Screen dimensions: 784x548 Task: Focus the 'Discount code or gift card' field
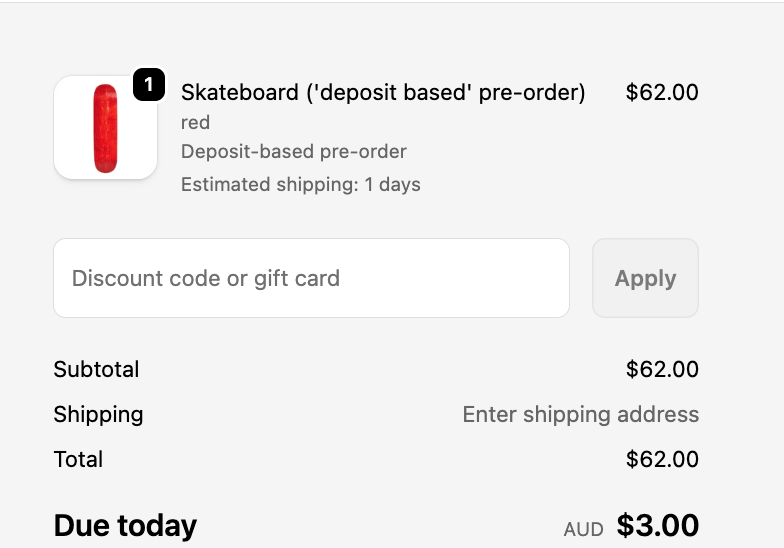click(311, 278)
